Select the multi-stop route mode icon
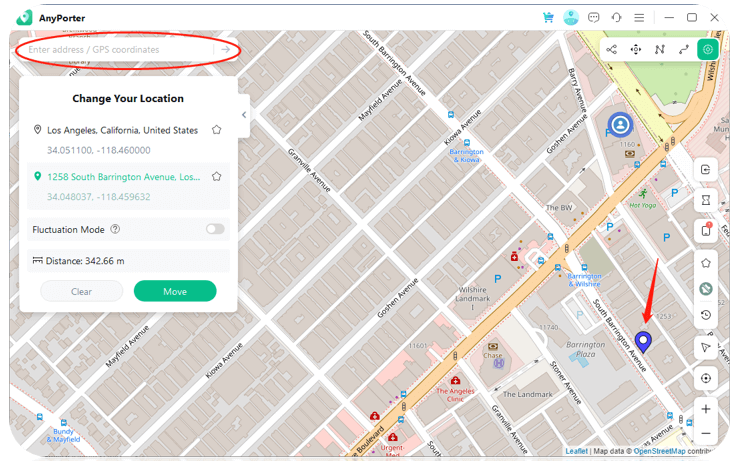This screenshot has height=461, width=747. click(x=660, y=50)
